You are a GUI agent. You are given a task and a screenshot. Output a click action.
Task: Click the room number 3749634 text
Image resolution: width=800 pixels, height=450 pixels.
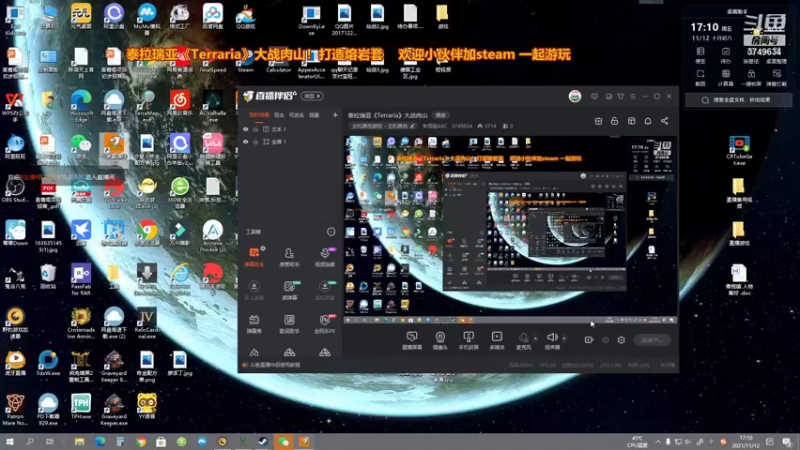pos(764,52)
